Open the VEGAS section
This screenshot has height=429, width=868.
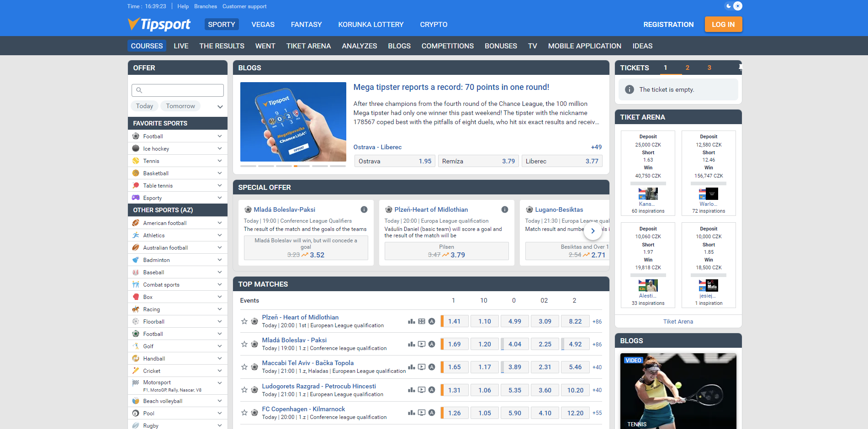[x=263, y=24]
